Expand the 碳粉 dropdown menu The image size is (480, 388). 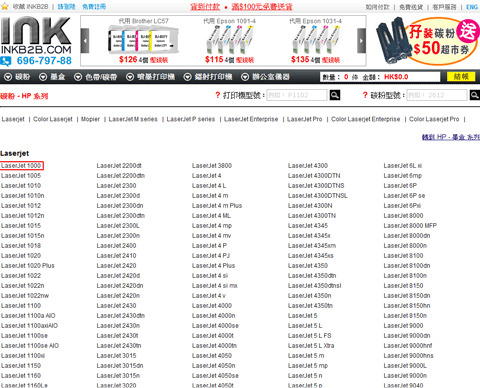tap(17, 77)
